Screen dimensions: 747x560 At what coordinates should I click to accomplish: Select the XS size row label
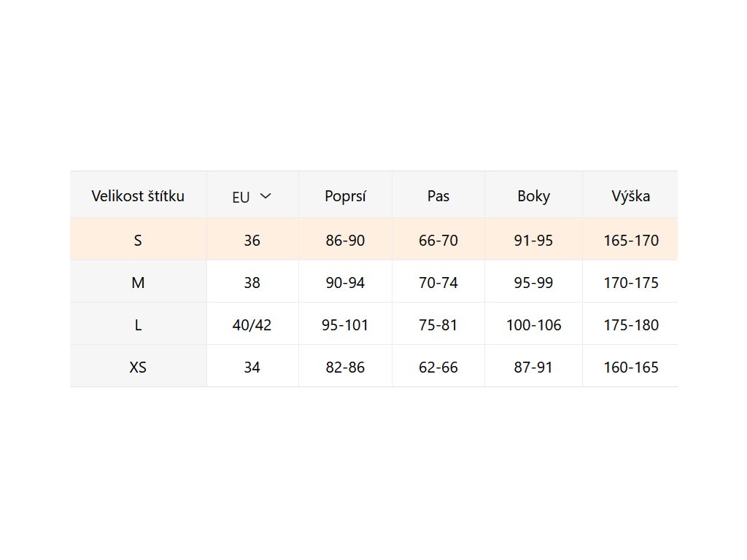click(138, 367)
